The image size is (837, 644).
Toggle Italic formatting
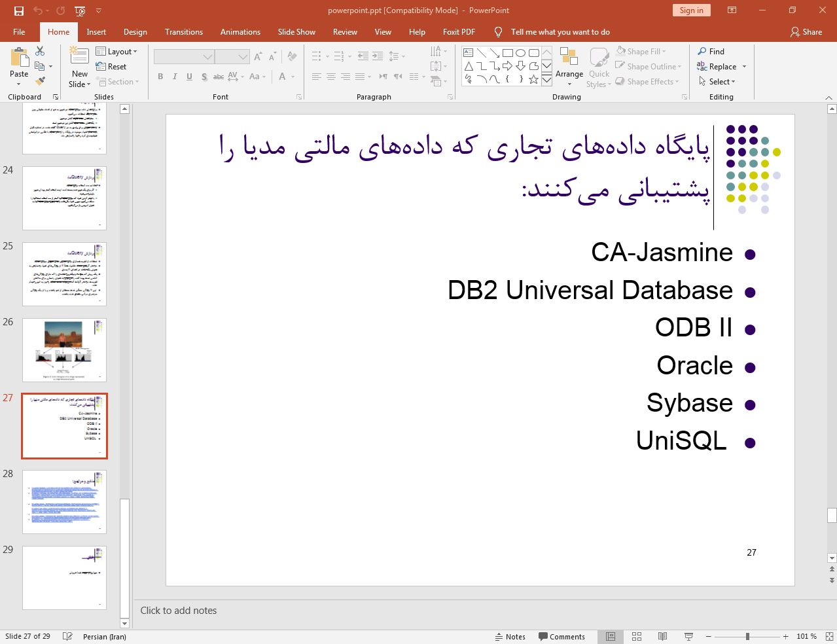tap(175, 77)
